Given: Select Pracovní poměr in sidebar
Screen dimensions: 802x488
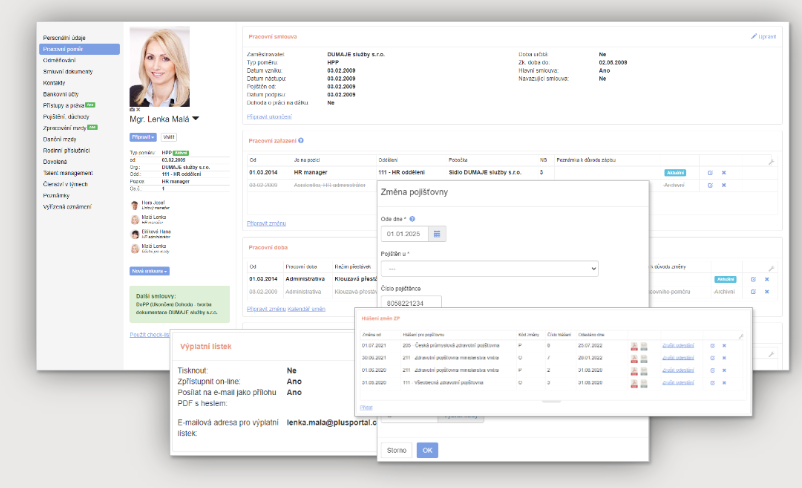Looking at the screenshot, I should coord(79,49).
